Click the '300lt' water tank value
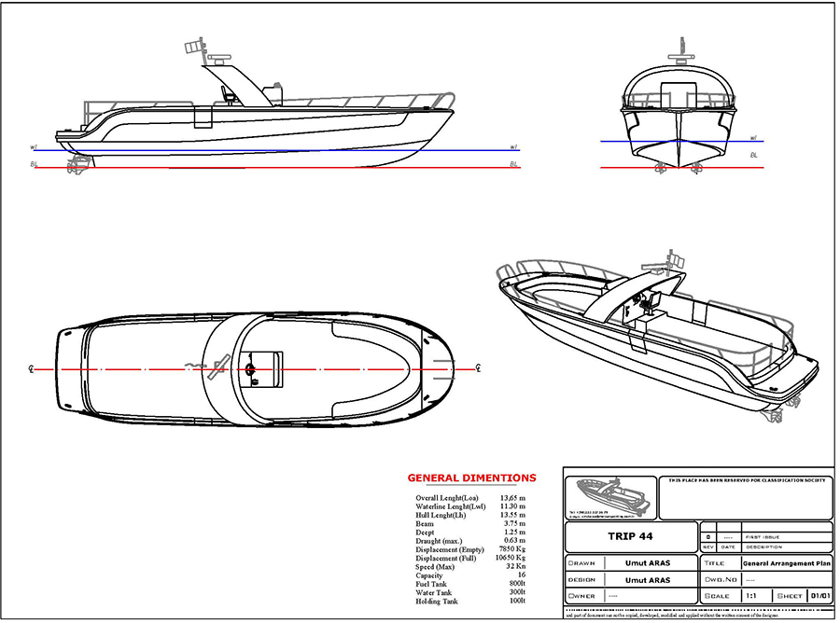 coord(517,592)
